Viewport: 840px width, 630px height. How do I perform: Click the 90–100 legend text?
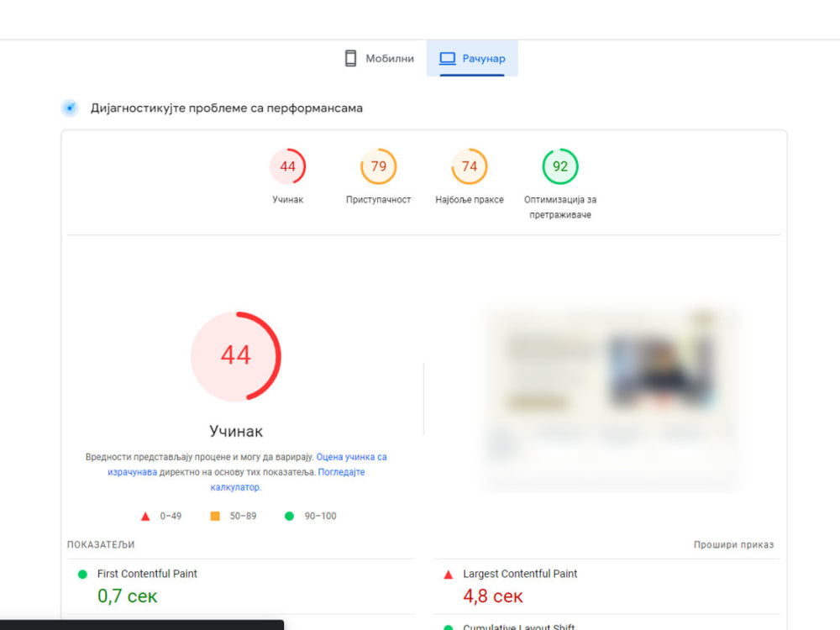click(x=320, y=516)
